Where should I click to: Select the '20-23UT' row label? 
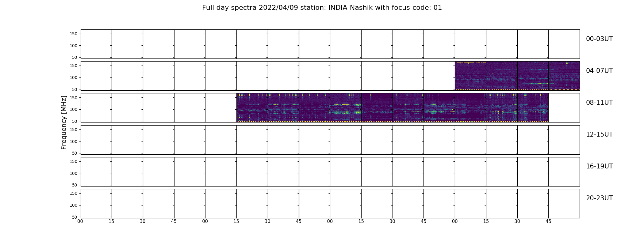599,198
